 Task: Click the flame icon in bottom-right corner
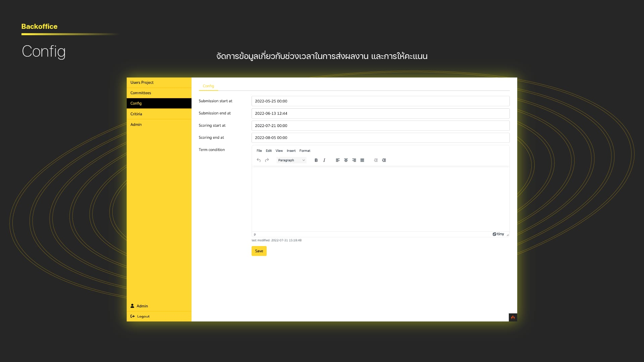(x=513, y=317)
